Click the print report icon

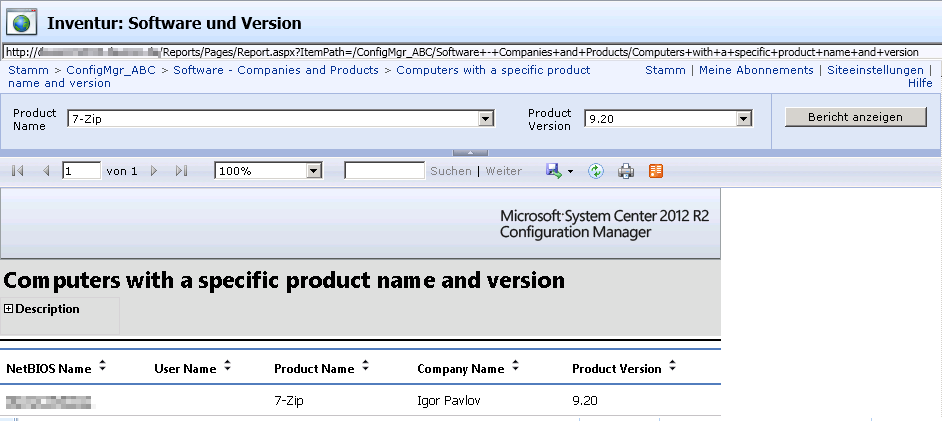pyautogui.click(x=626, y=171)
